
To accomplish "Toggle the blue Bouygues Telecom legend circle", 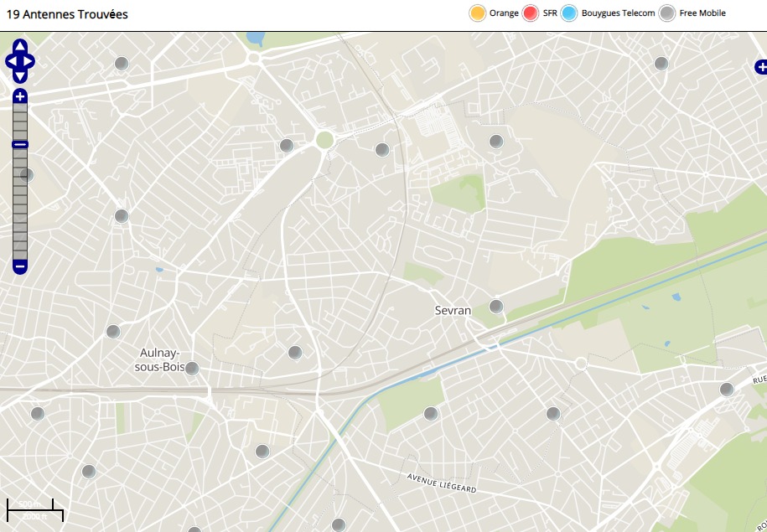I will [570, 13].
